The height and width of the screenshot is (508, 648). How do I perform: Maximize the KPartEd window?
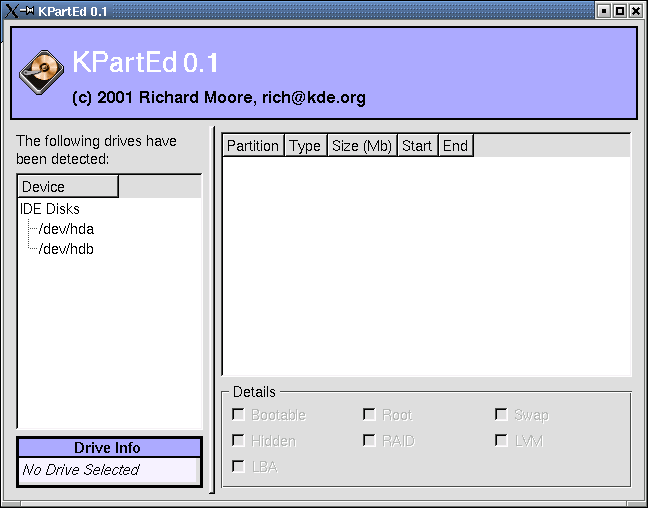point(620,11)
